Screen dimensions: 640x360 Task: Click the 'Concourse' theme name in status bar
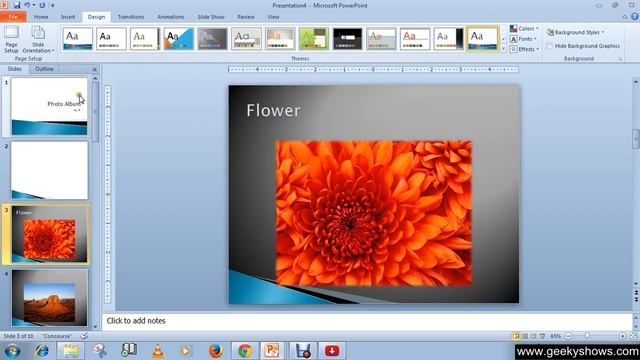[x=57, y=336]
